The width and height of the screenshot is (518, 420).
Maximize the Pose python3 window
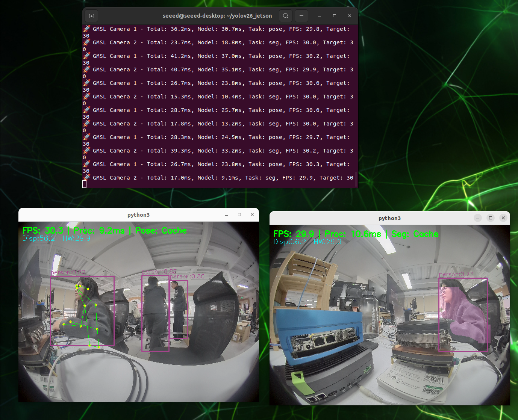point(239,215)
